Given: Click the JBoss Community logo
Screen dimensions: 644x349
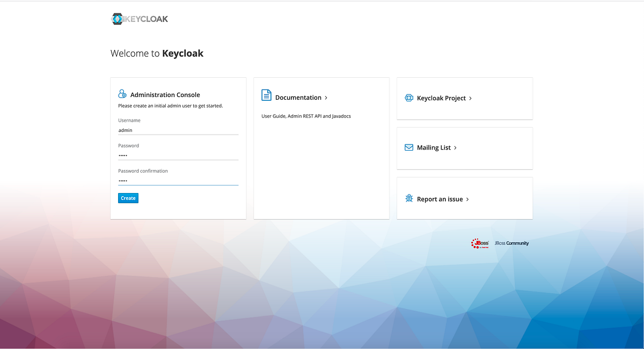Looking at the screenshot, I should (x=511, y=243).
